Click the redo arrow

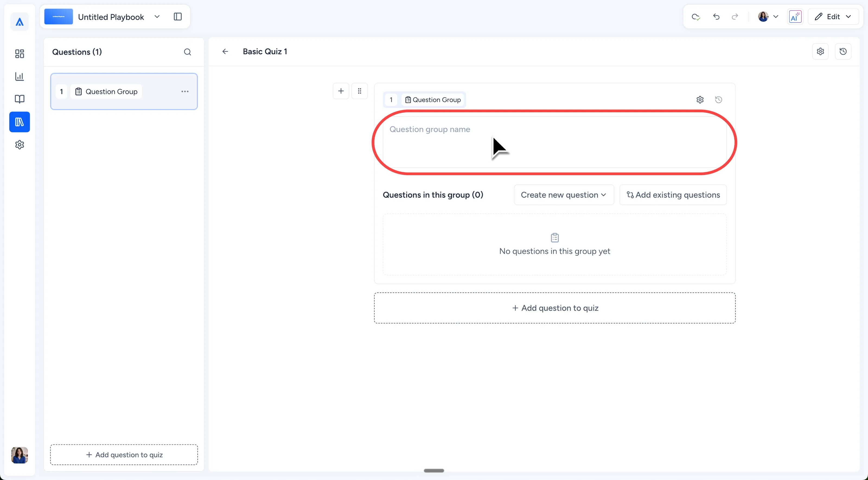[x=735, y=17]
